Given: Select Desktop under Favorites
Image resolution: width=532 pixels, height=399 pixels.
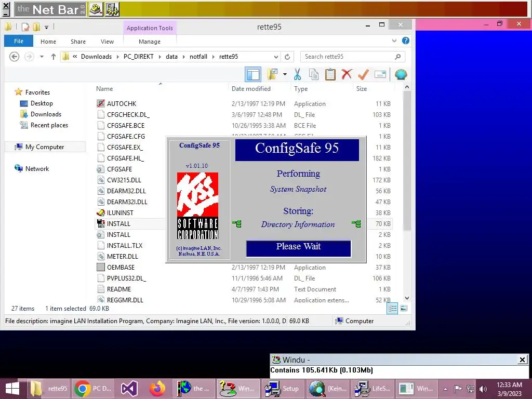Looking at the screenshot, I should 42,103.
